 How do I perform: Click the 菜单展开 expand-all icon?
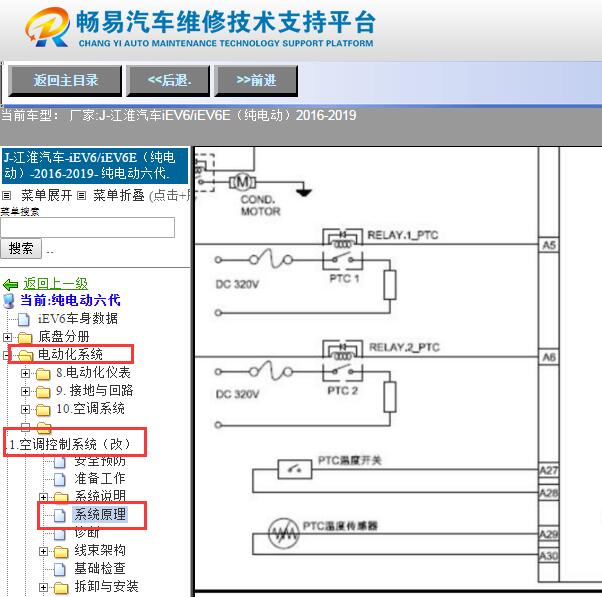click(7, 196)
